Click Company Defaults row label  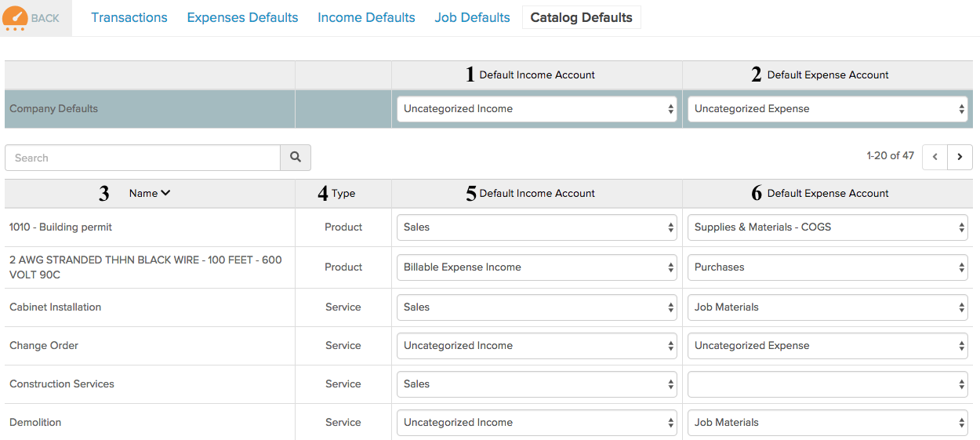[x=53, y=109]
